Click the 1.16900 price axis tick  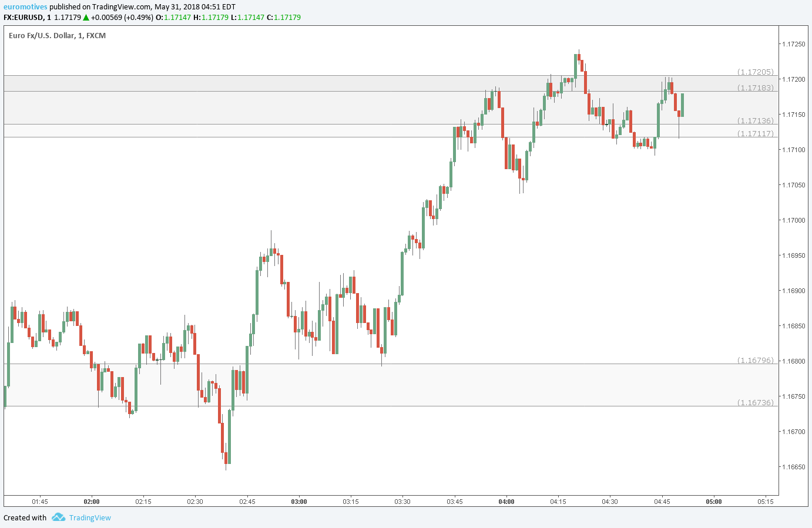click(x=793, y=291)
